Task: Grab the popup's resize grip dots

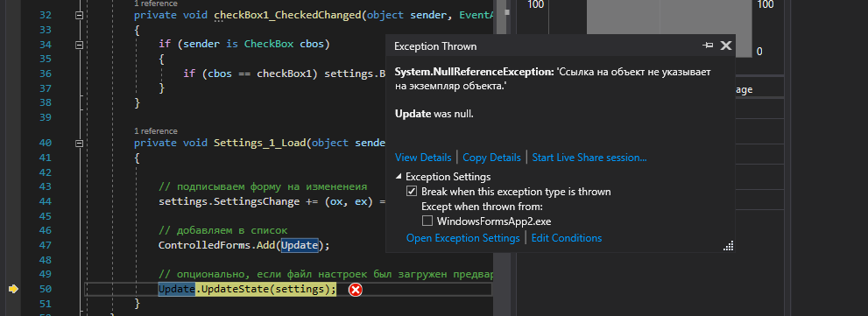Action: point(728,246)
